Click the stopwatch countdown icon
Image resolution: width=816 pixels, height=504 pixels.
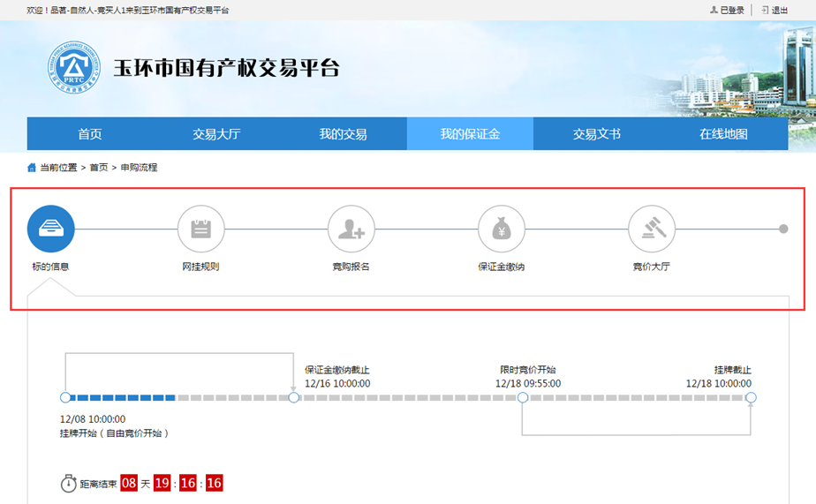point(68,484)
